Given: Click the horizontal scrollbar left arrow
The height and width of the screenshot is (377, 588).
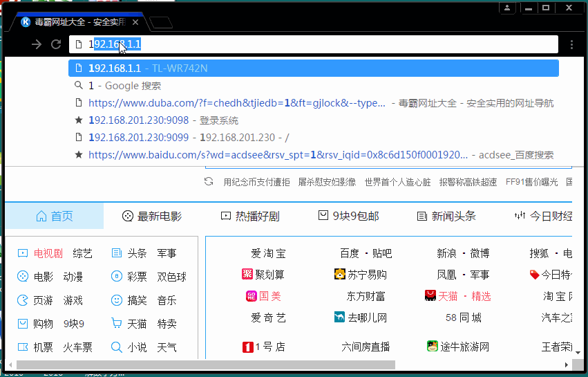Looking at the screenshot, I should pos(10,365).
